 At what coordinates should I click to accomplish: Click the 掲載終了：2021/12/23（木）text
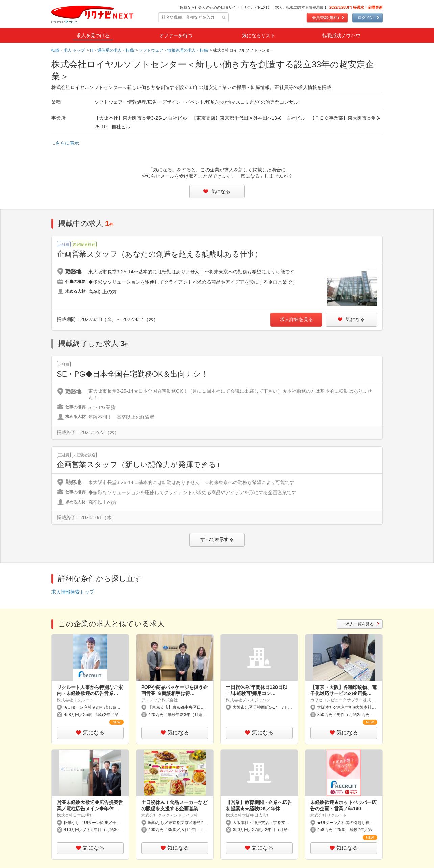tap(88, 432)
